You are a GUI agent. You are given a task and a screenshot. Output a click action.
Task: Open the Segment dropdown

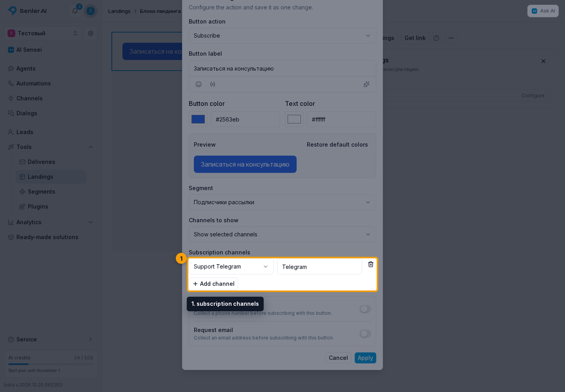point(282,202)
